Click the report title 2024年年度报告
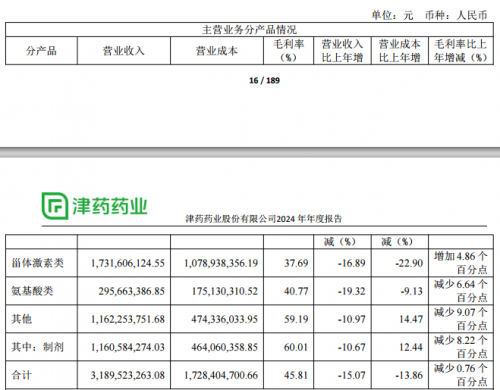 pyautogui.click(x=309, y=219)
